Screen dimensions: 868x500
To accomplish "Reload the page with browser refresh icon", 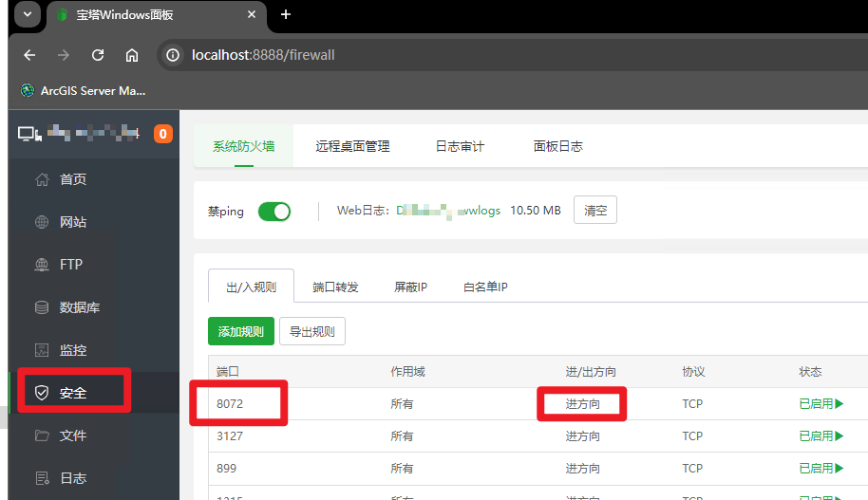I will pyautogui.click(x=98, y=55).
